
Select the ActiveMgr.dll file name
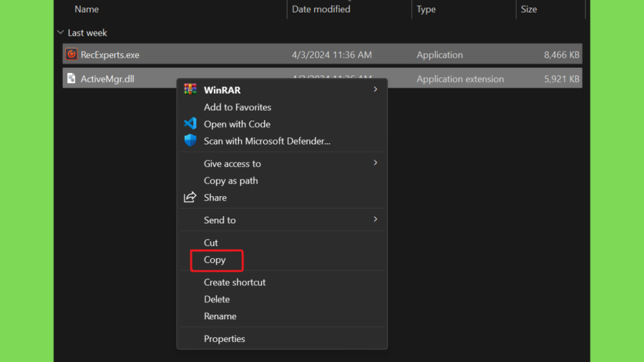point(107,79)
